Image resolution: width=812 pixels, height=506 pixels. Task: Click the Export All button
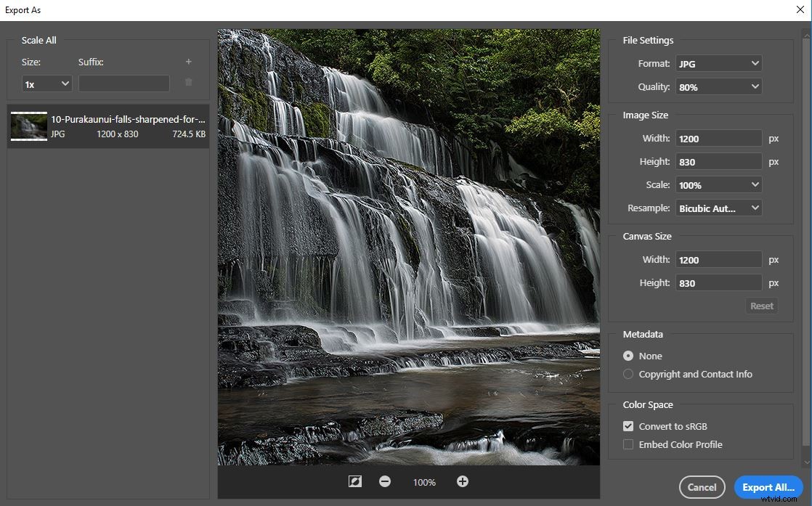[768, 487]
